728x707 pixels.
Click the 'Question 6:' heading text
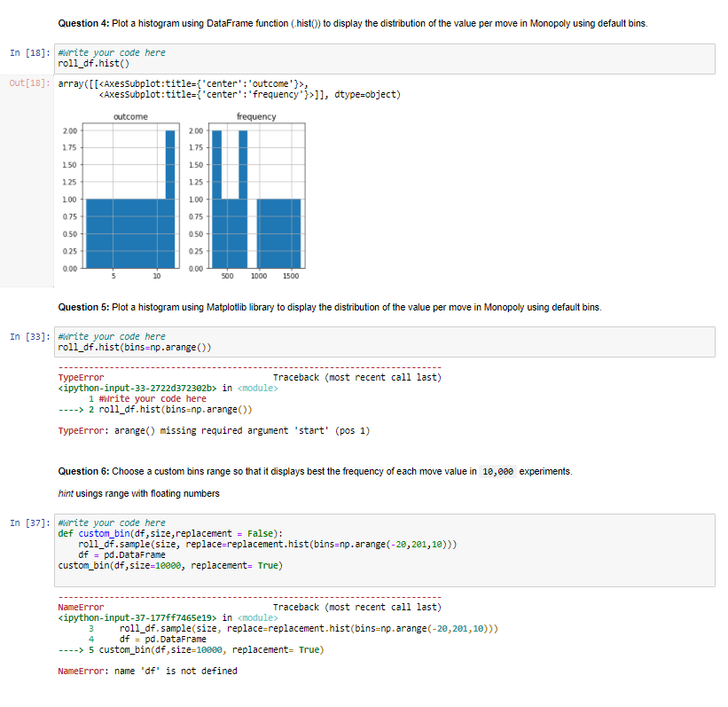[x=83, y=472]
